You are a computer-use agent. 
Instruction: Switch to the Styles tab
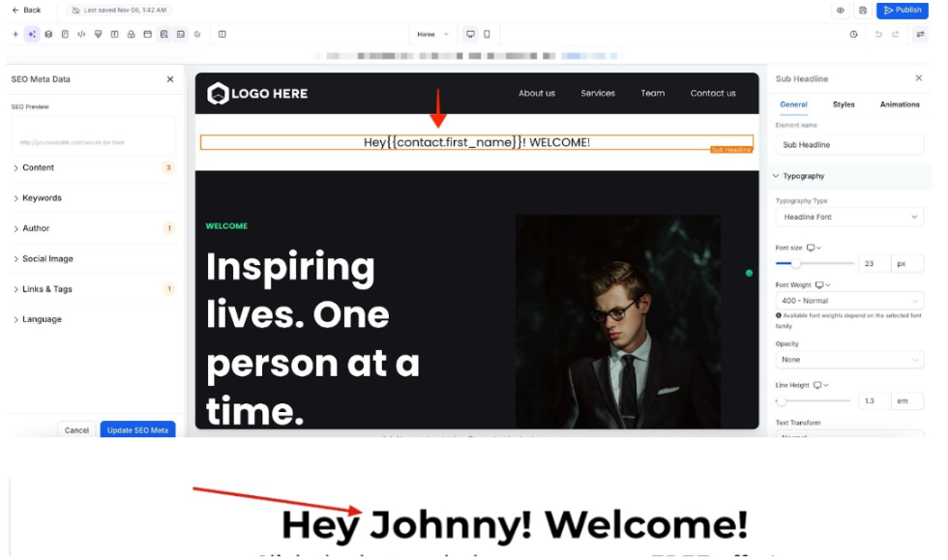[844, 104]
